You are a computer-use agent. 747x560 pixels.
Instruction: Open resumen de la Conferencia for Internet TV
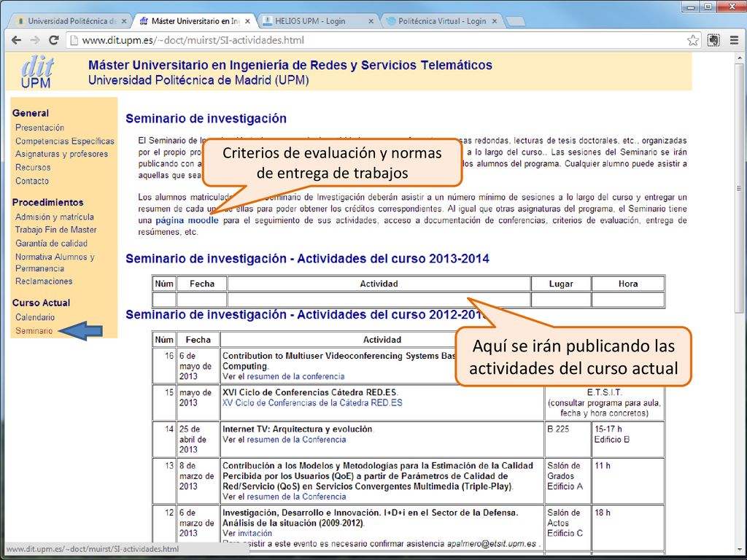296,440
